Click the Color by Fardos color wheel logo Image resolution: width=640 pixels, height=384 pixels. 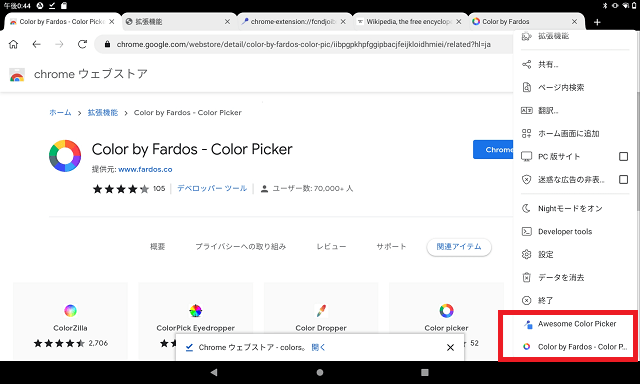click(x=65, y=156)
